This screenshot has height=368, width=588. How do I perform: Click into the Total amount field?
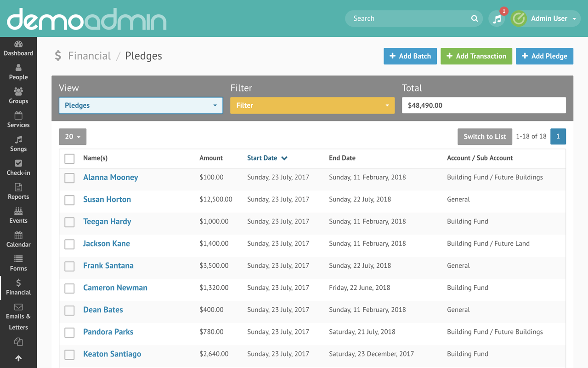point(484,105)
